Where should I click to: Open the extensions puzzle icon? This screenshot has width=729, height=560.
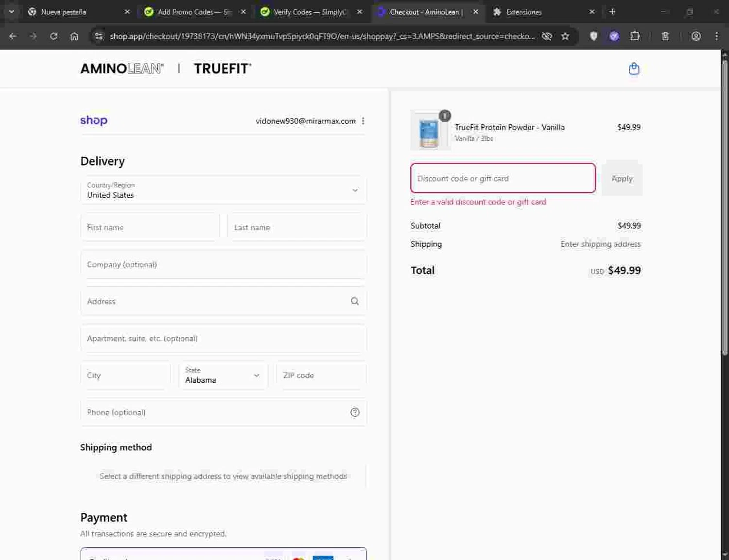pyautogui.click(x=635, y=36)
